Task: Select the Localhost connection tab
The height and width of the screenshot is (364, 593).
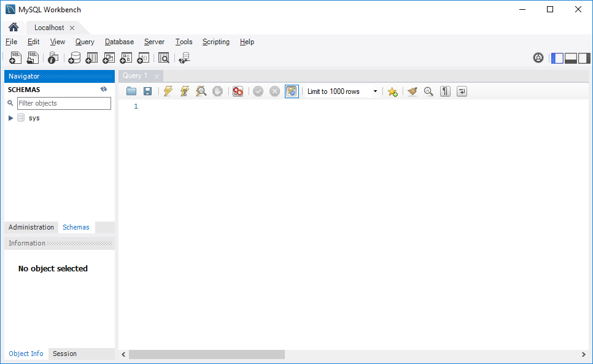Action: coord(49,28)
